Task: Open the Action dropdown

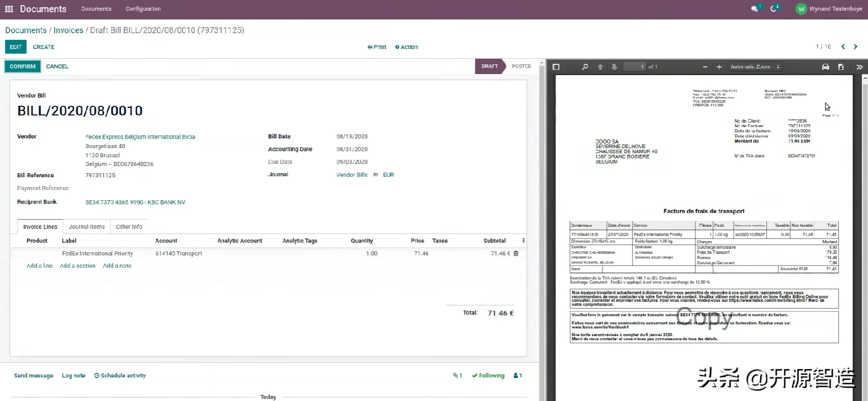Action: [x=406, y=47]
